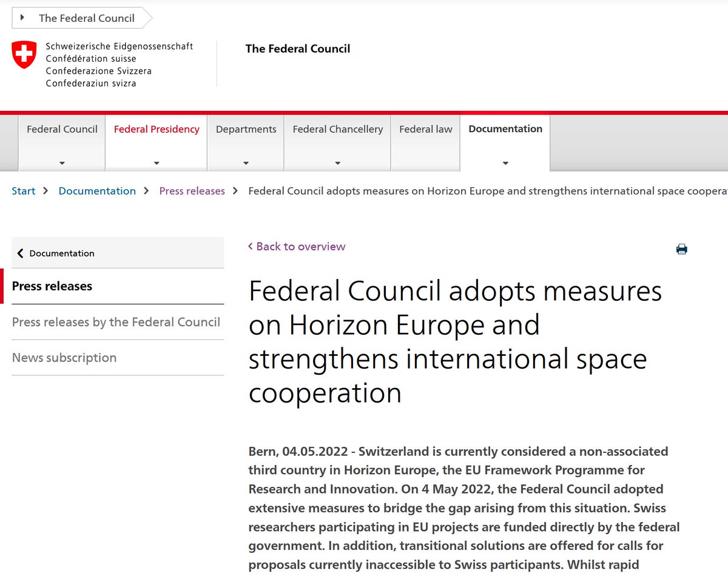Screen dimensions: 728x573
Task: Click The Federal Council header title
Action: 297,49
